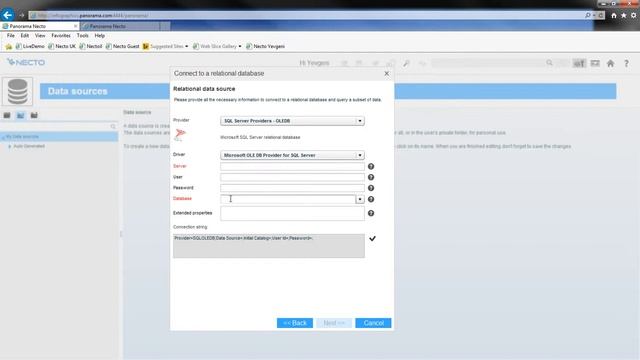Switch to the second Panorama Necto tab
Image resolution: width=640 pixels, height=360 pixels.
[x=120, y=26]
